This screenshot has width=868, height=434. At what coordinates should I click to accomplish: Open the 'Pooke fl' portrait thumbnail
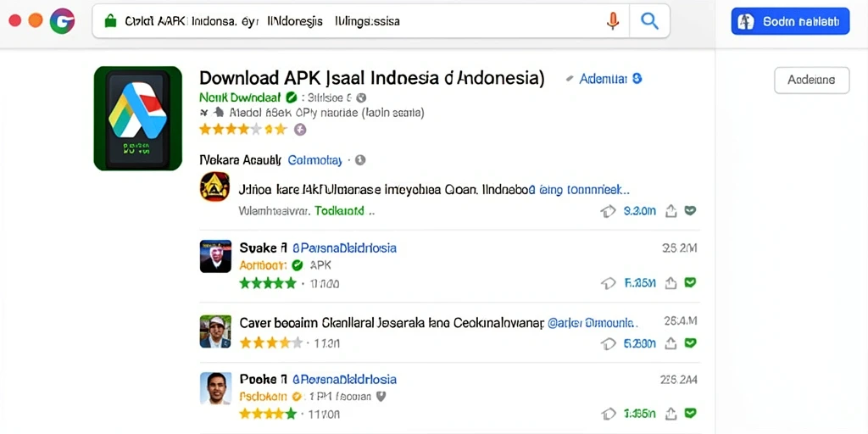(215, 388)
